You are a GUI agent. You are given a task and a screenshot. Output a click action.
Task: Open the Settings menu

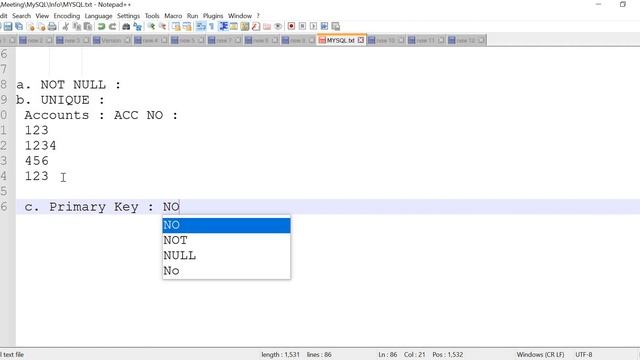(x=128, y=16)
